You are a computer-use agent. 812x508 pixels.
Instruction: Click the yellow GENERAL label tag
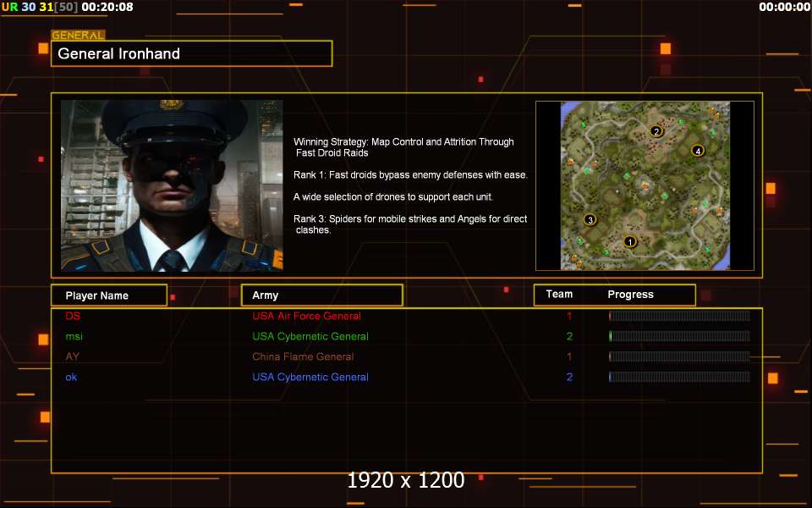[x=78, y=36]
